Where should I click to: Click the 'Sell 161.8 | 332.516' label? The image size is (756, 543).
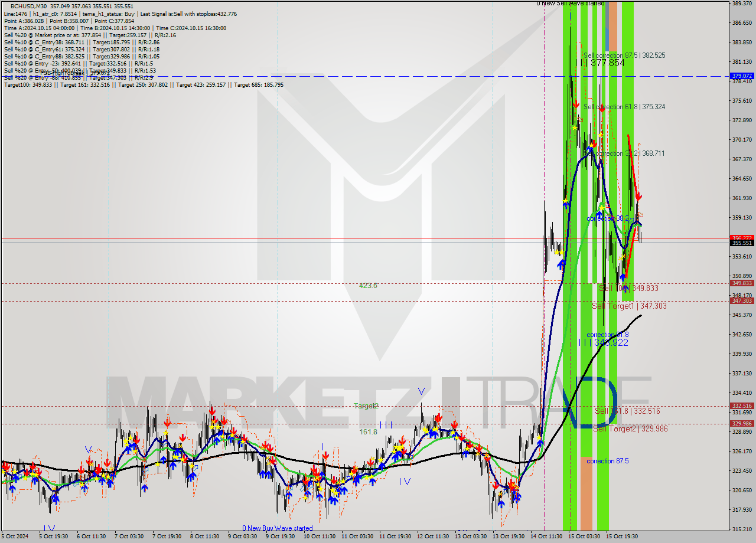(627, 411)
